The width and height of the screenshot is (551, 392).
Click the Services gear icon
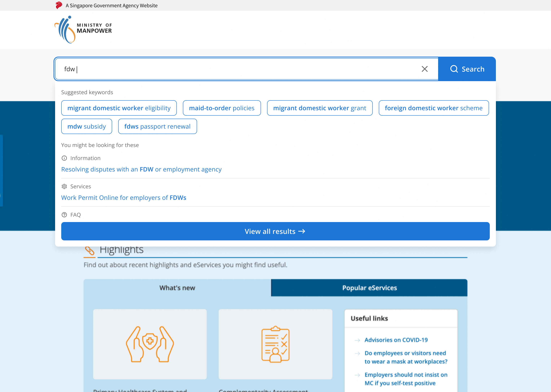pos(64,186)
